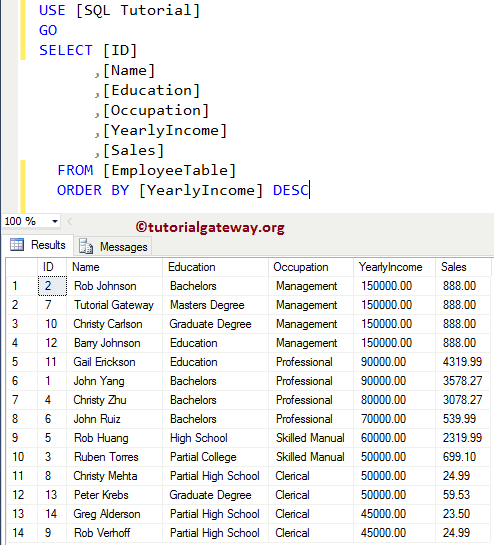Image resolution: width=494 pixels, height=545 pixels.
Task: Click the 23.50 sales cell
Action: tap(463, 514)
